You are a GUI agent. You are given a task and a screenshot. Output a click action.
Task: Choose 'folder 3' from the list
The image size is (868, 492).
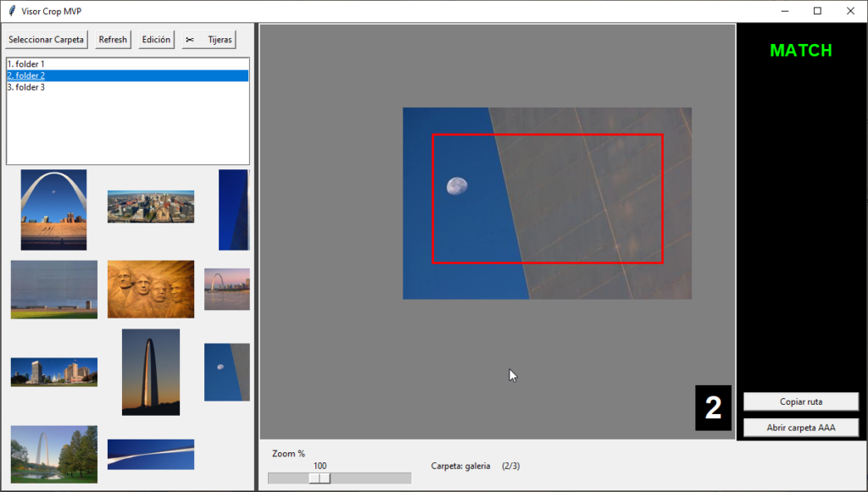26,87
